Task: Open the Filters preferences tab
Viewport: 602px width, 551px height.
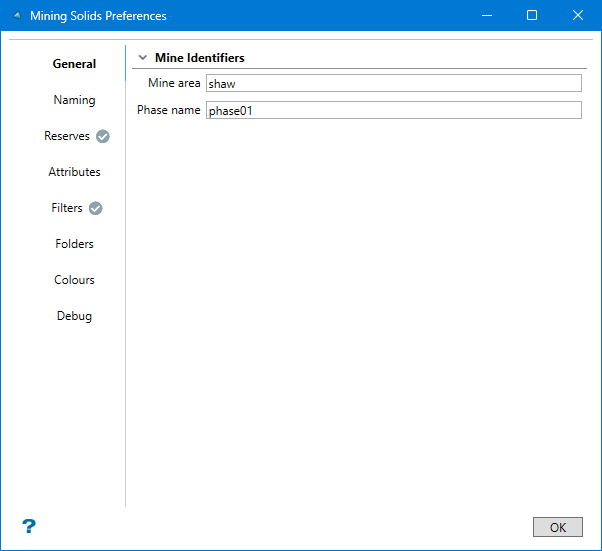Action: click(x=67, y=208)
